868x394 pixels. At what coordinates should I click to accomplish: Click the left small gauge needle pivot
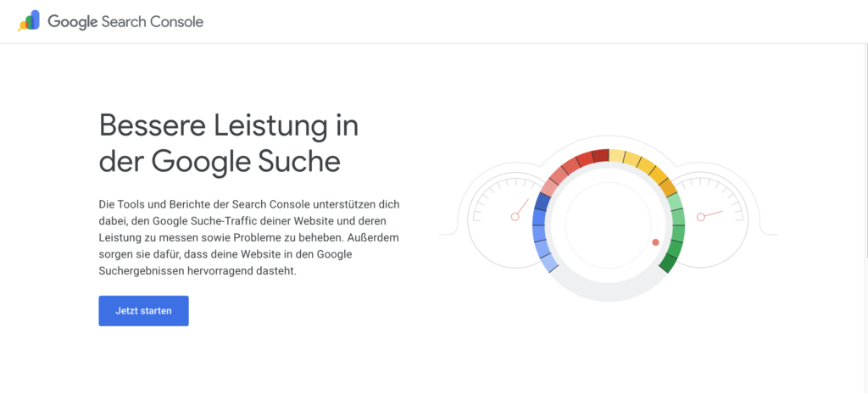[515, 217]
